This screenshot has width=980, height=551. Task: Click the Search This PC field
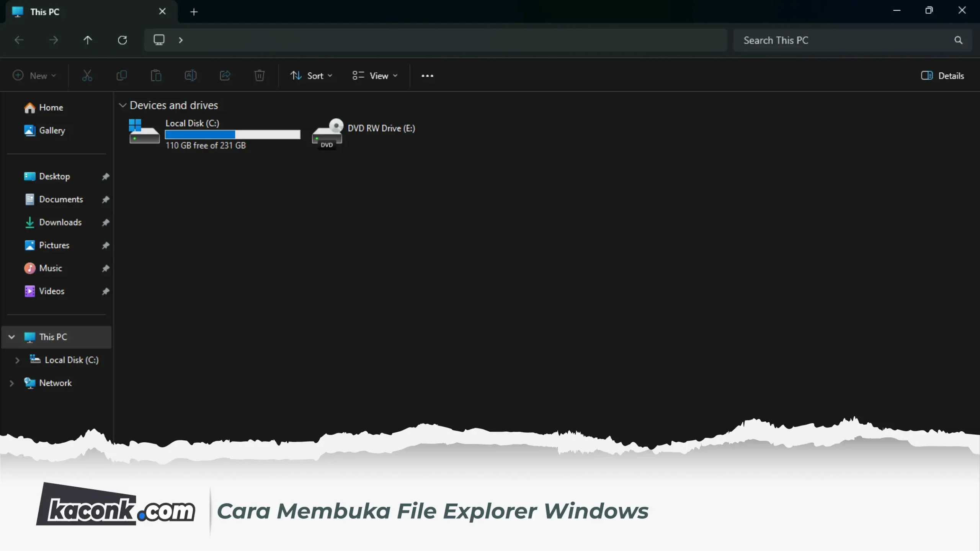pyautogui.click(x=852, y=40)
